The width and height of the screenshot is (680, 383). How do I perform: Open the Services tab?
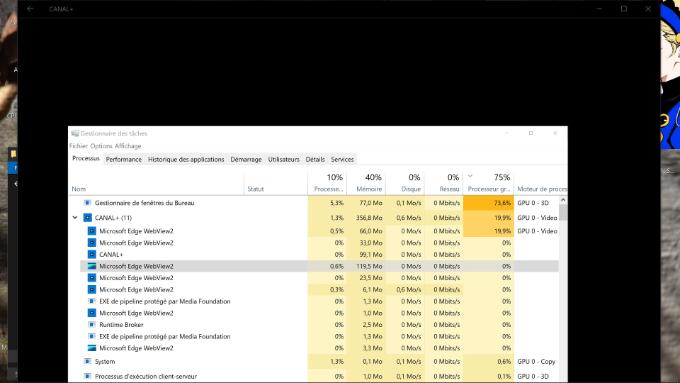click(342, 159)
